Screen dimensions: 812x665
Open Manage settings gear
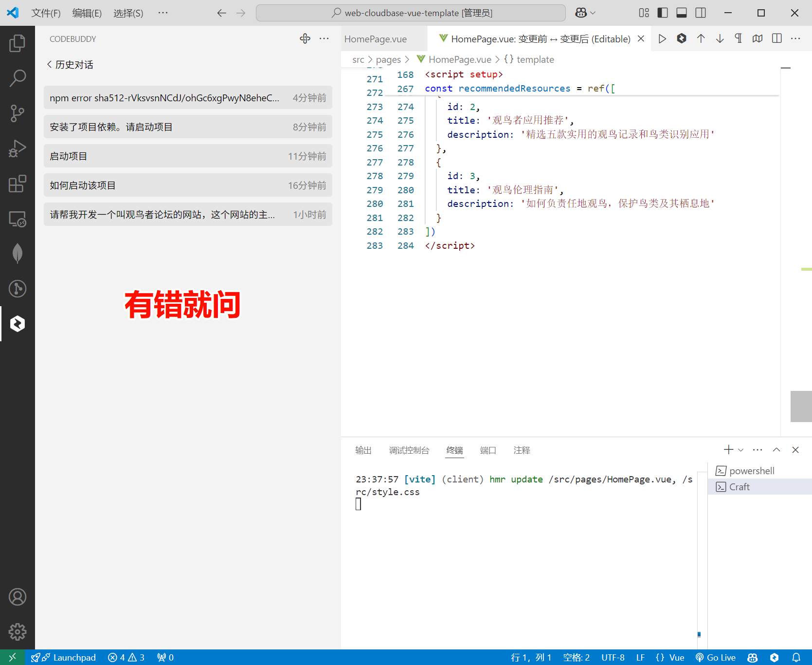pyautogui.click(x=18, y=632)
